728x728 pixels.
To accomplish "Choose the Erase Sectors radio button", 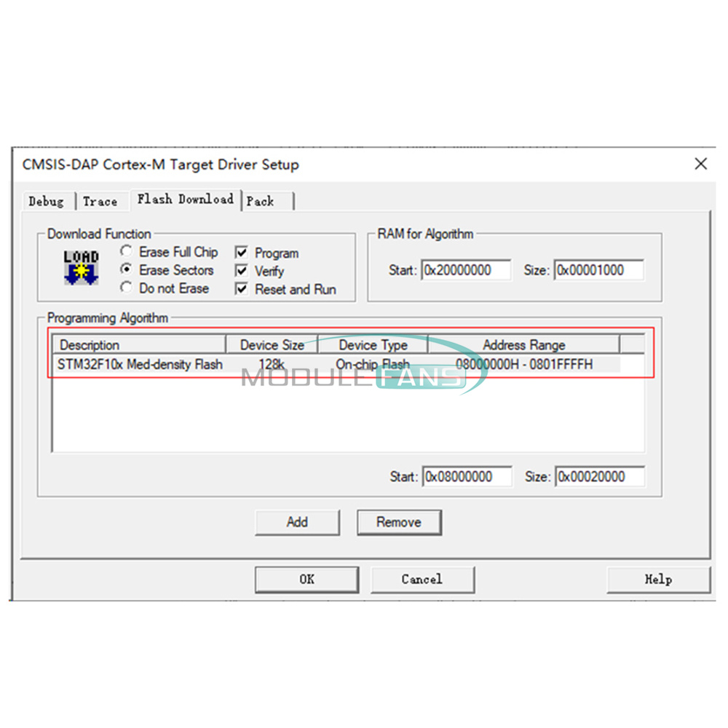I will point(126,269).
